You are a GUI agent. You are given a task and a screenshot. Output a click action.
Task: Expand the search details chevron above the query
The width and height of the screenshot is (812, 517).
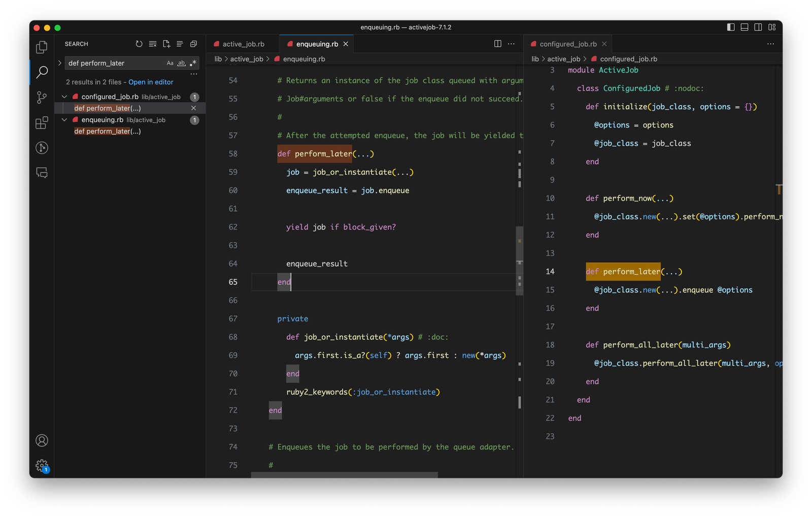tap(60, 63)
